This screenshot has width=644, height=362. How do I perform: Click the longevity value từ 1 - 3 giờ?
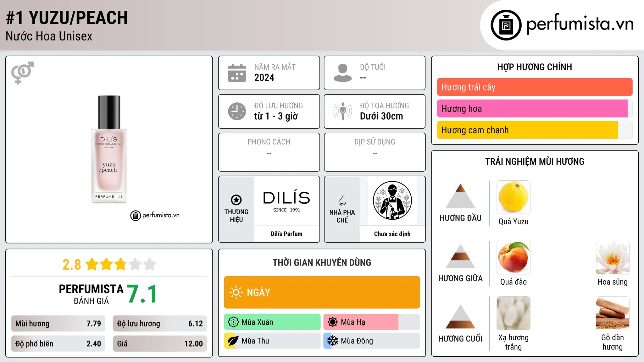tap(276, 116)
